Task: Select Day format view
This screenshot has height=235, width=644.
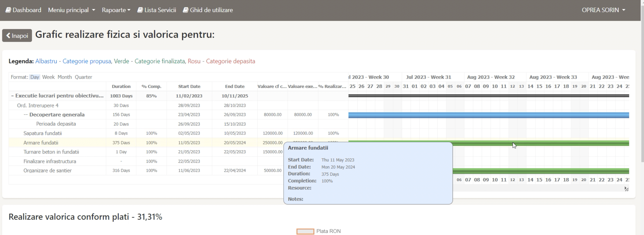Action: pos(35,77)
